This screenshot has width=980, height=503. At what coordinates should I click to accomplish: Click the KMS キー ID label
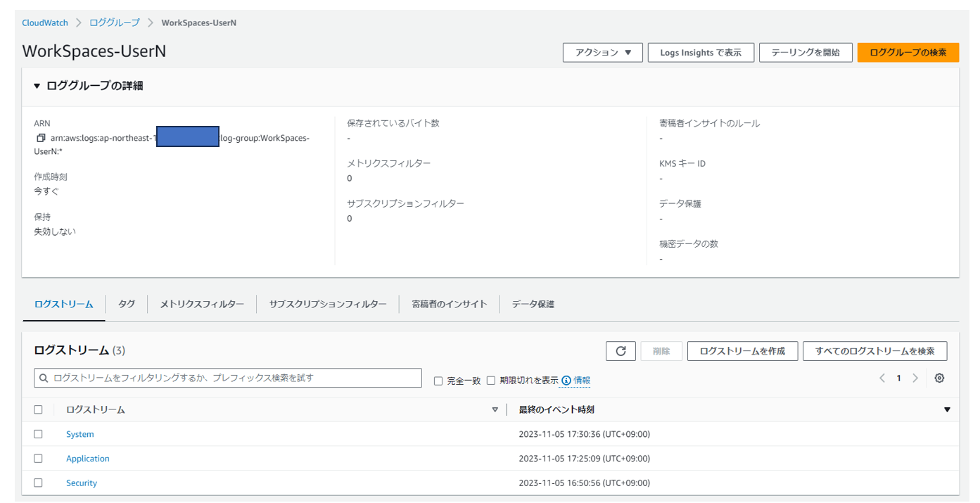tap(682, 163)
